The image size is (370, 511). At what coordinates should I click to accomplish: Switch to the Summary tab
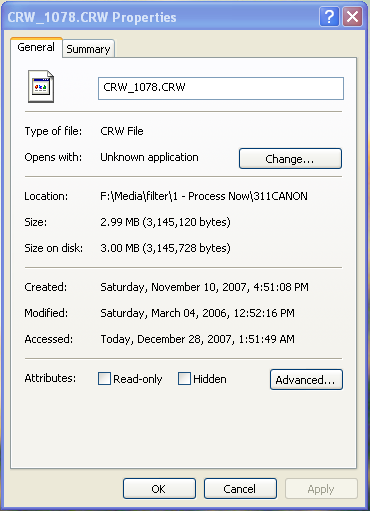[88, 49]
